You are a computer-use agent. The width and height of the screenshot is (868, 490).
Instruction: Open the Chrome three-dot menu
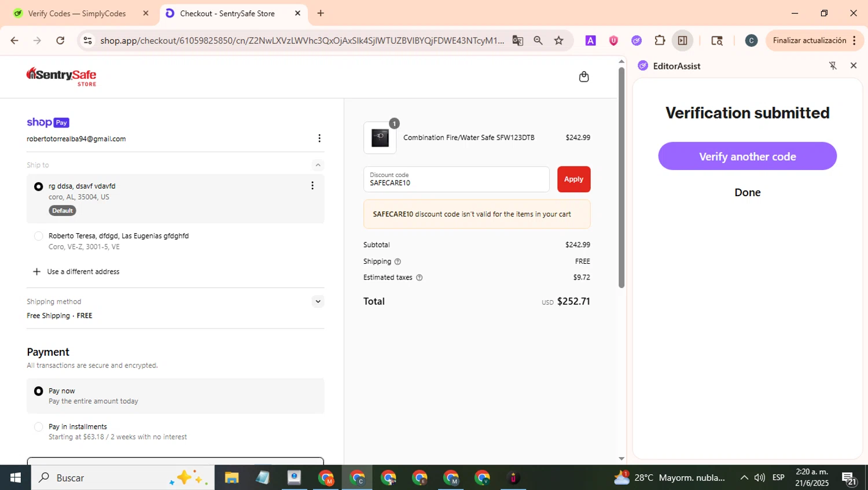click(x=855, y=40)
